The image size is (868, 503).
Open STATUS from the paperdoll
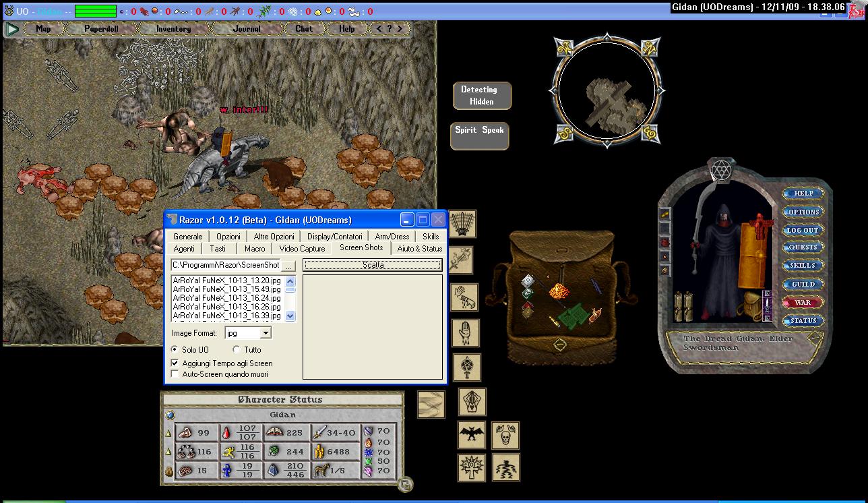pyautogui.click(x=803, y=321)
